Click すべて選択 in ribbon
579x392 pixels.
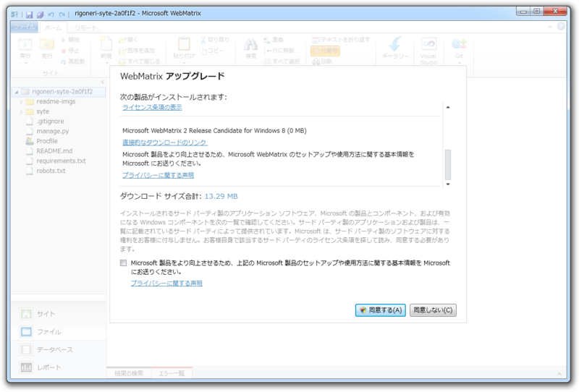(x=282, y=61)
